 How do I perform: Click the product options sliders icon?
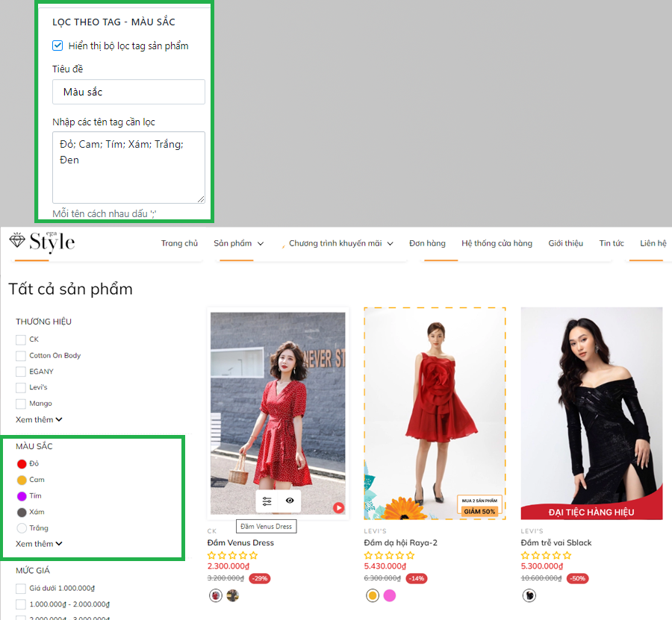tap(267, 501)
